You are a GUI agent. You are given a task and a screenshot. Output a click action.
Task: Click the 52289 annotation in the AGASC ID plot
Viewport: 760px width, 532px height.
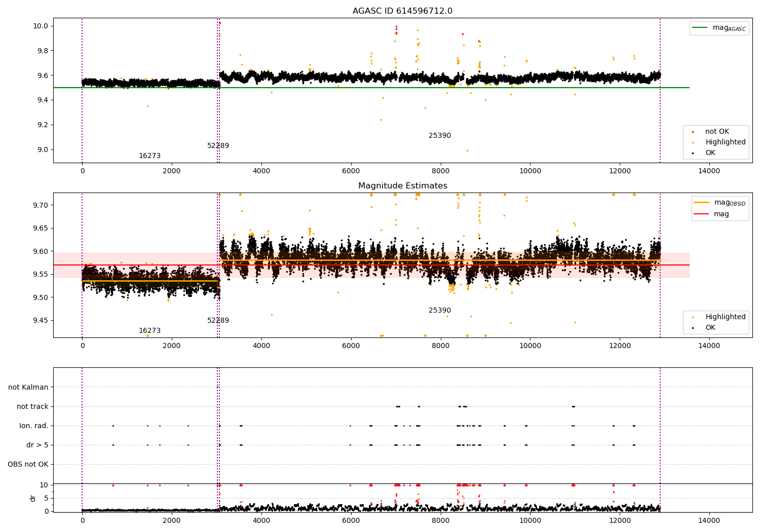(218, 146)
